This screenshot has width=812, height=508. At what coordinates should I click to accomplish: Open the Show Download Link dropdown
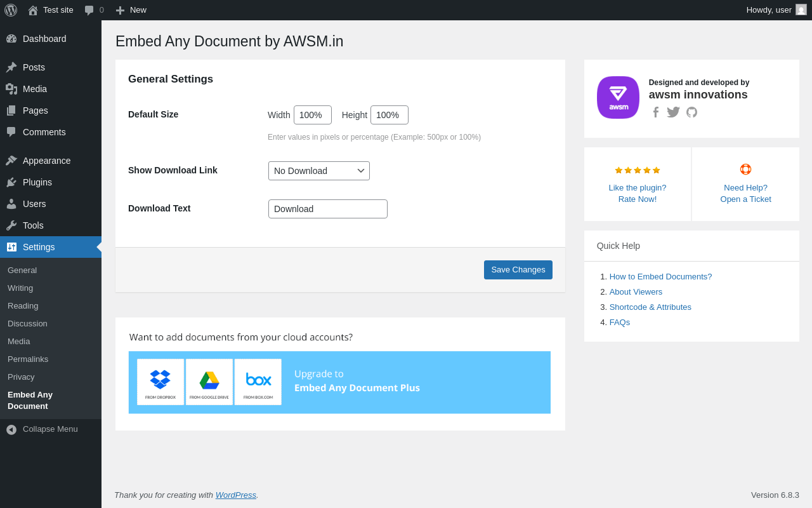(x=319, y=171)
